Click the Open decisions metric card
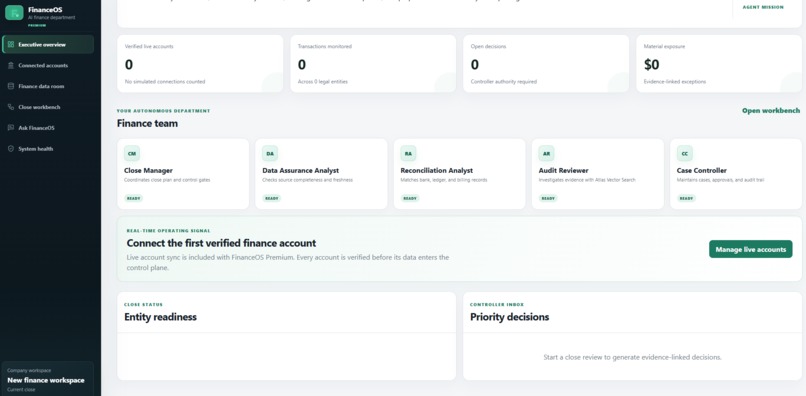 pos(546,64)
